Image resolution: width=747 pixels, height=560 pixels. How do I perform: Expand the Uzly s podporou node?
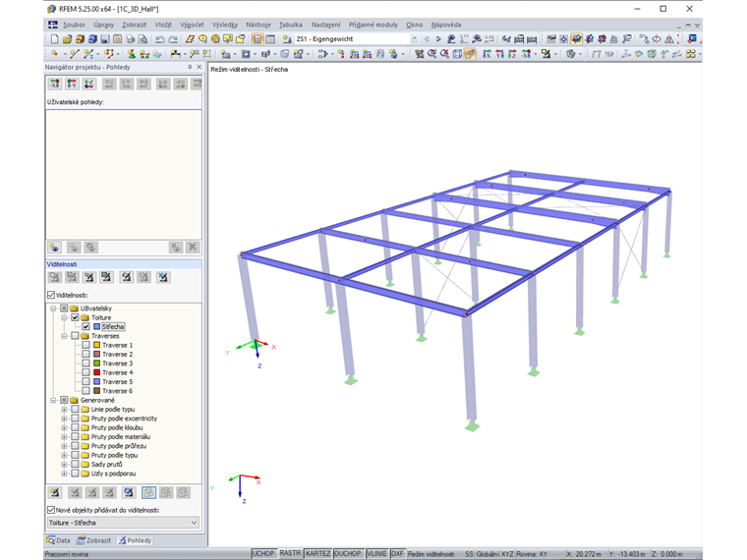64,474
